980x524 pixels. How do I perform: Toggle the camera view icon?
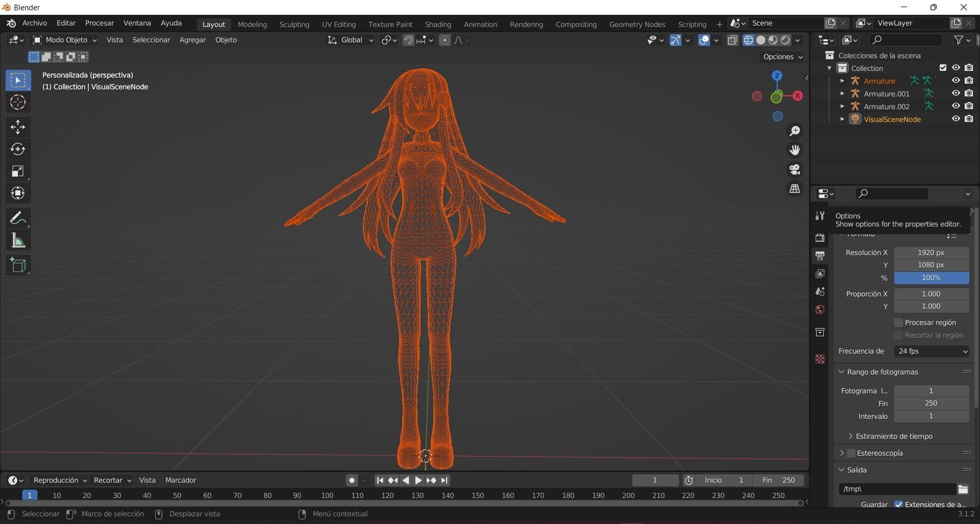tap(795, 169)
